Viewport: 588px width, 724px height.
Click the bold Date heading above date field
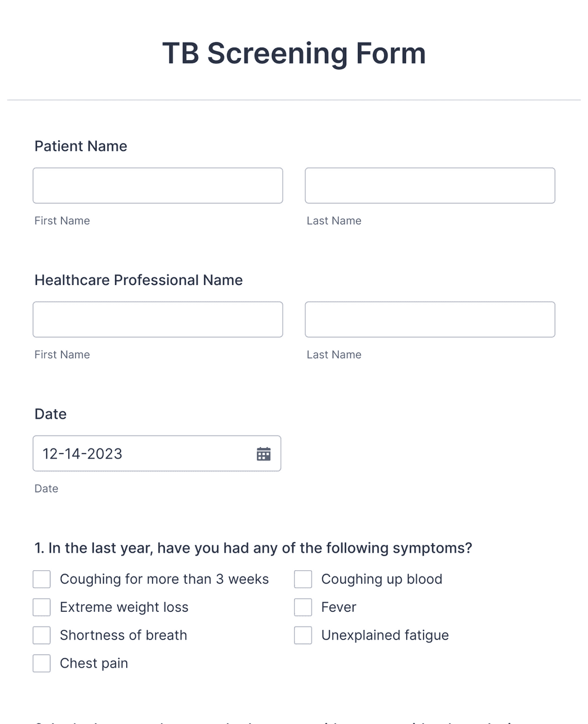pos(51,414)
